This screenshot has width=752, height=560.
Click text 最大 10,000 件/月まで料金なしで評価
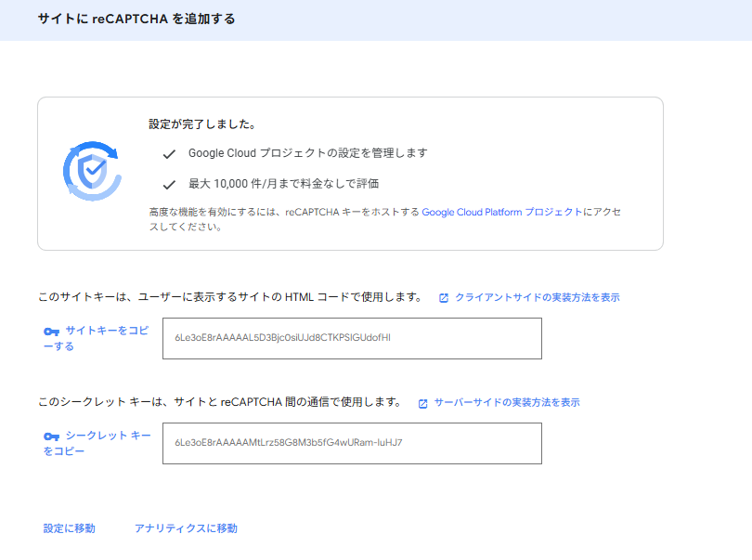tap(283, 184)
